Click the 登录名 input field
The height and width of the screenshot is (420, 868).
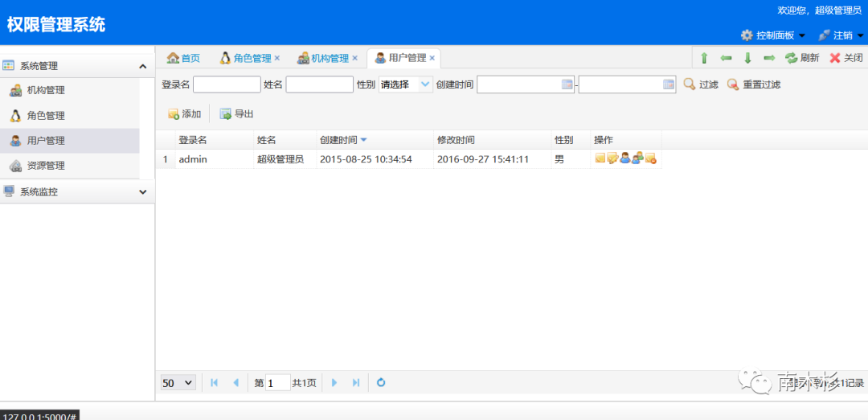(x=227, y=84)
